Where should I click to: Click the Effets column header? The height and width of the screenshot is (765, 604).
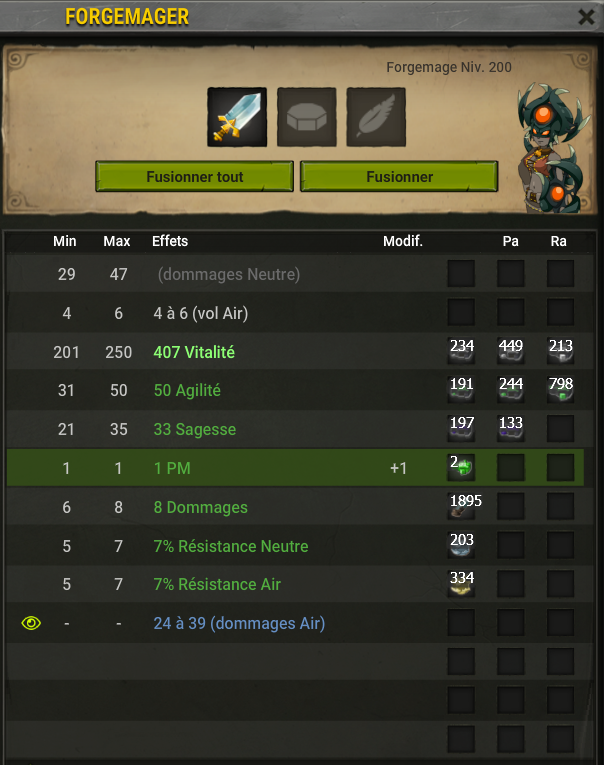tap(170, 241)
